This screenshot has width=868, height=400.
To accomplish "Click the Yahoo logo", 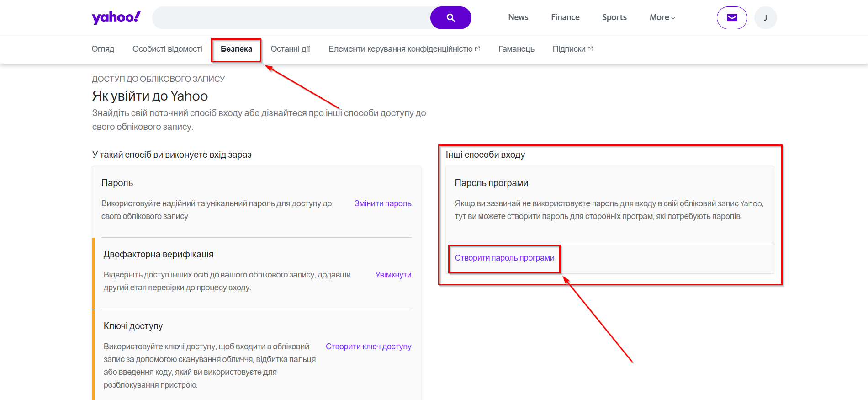I will click(116, 17).
